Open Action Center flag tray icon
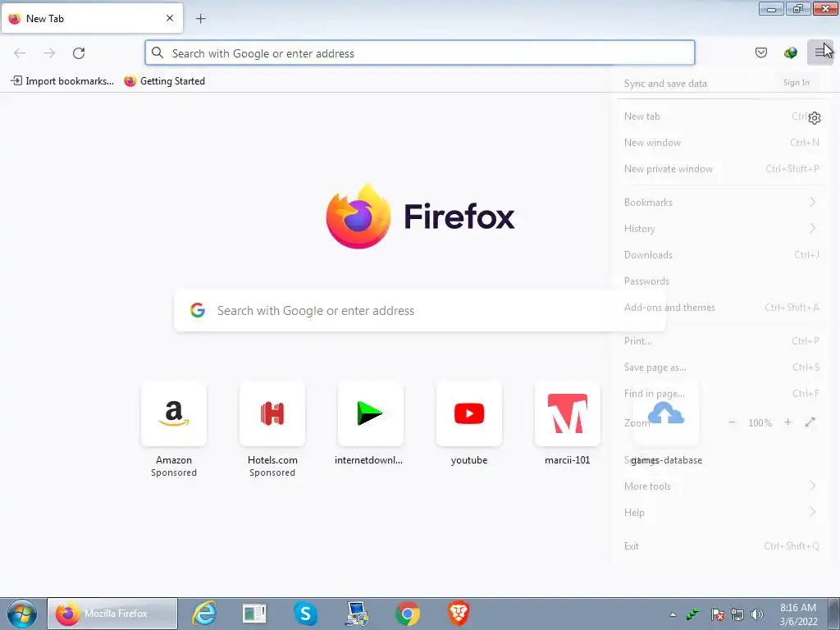The width and height of the screenshot is (840, 630). pyautogui.click(x=717, y=614)
